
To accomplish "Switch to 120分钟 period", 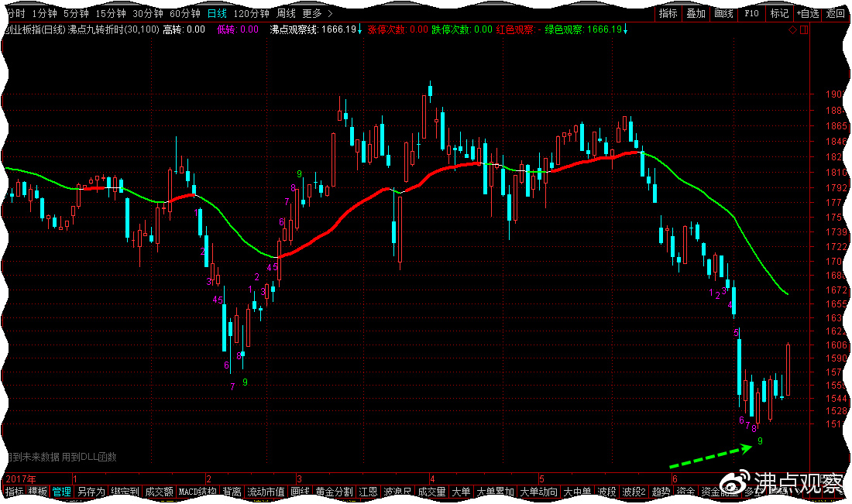I will click(x=252, y=14).
